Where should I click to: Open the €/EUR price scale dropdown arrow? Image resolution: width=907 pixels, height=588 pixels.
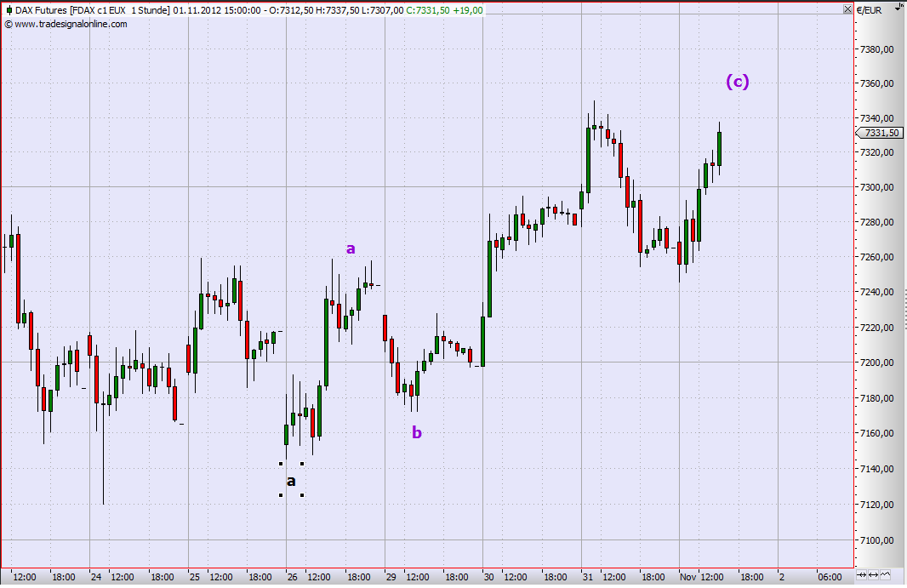898,10
